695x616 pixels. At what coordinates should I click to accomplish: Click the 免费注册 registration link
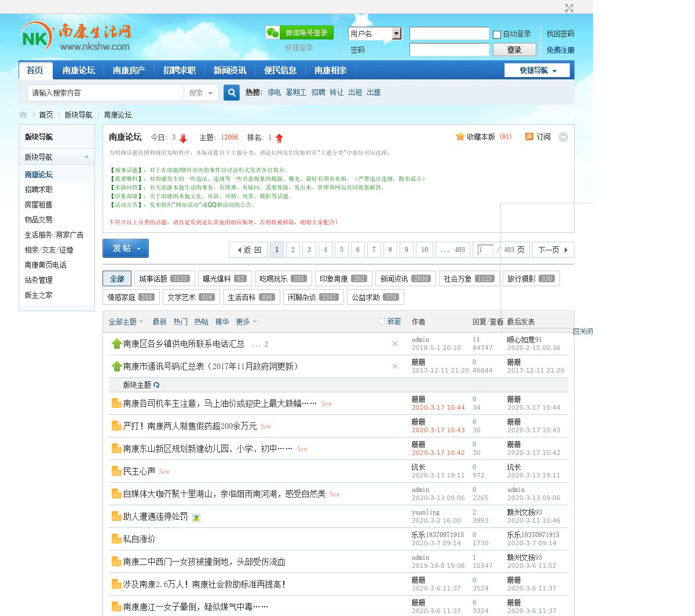(x=560, y=50)
